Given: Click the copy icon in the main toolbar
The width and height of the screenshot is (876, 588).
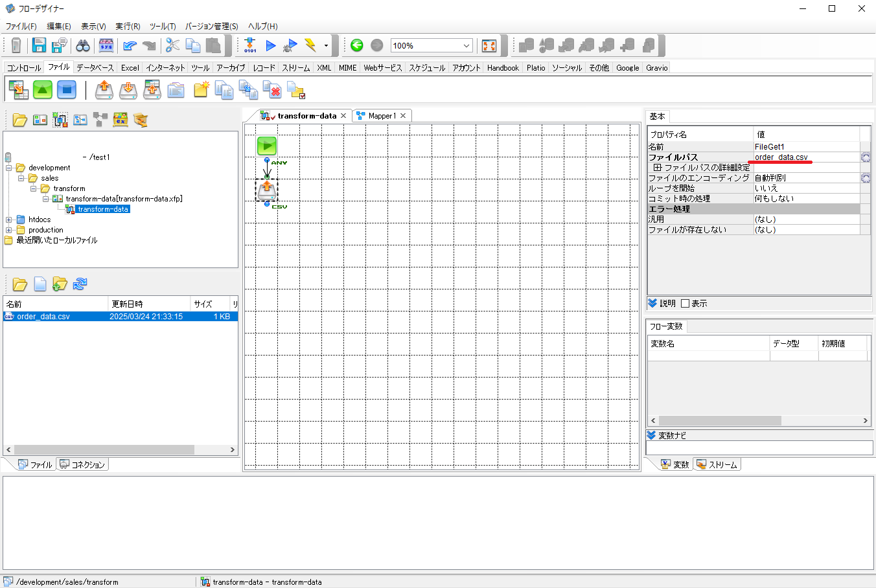Looking at the screenshot, I should 193,45.
